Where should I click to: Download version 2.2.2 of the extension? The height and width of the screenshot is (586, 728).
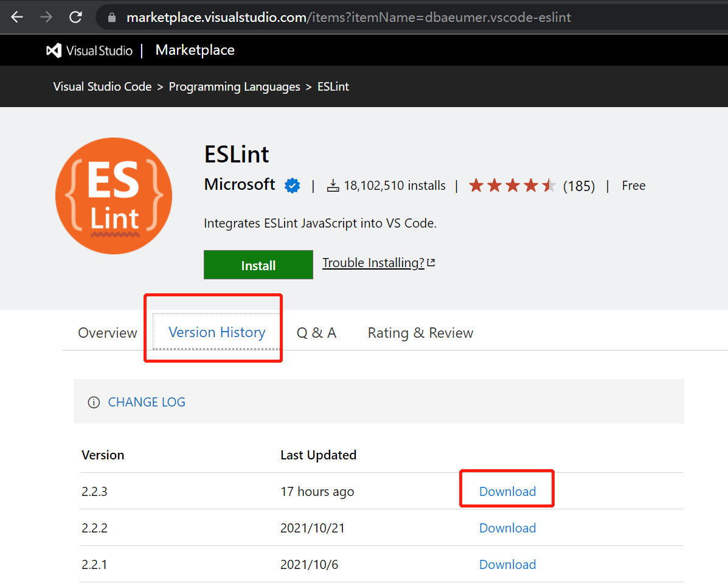507,528
